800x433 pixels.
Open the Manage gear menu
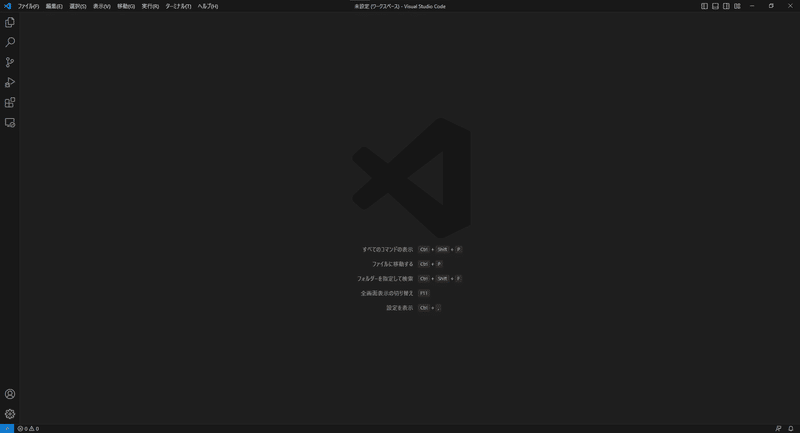tap(10, 414)
